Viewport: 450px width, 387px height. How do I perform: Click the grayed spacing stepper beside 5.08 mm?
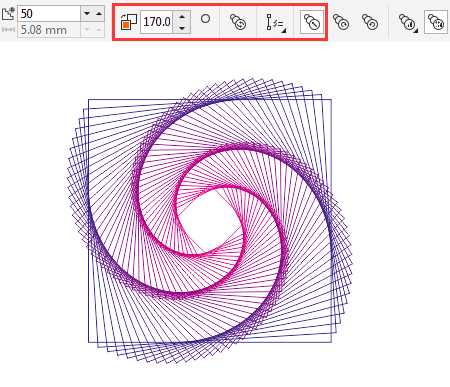tap(93, 30)
